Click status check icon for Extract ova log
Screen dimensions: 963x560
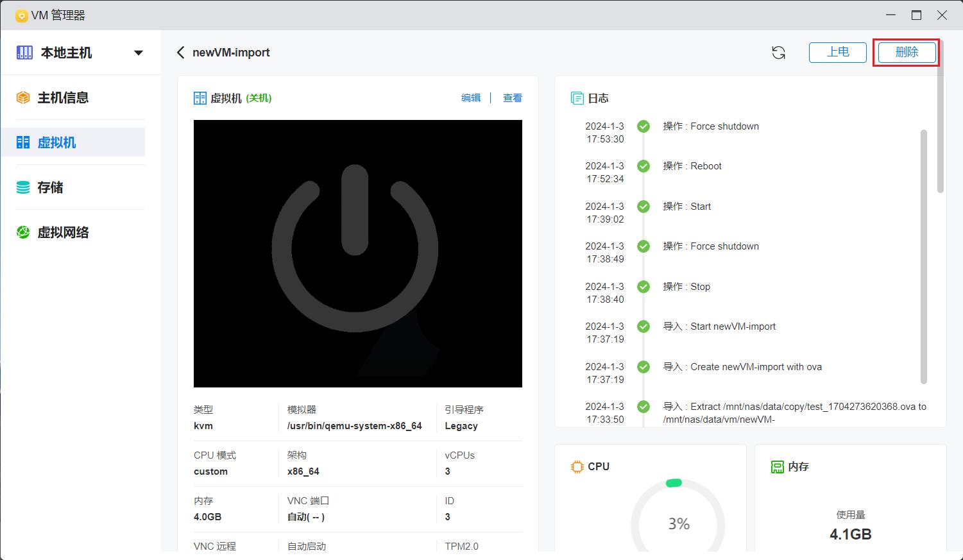tap(643, 407)
